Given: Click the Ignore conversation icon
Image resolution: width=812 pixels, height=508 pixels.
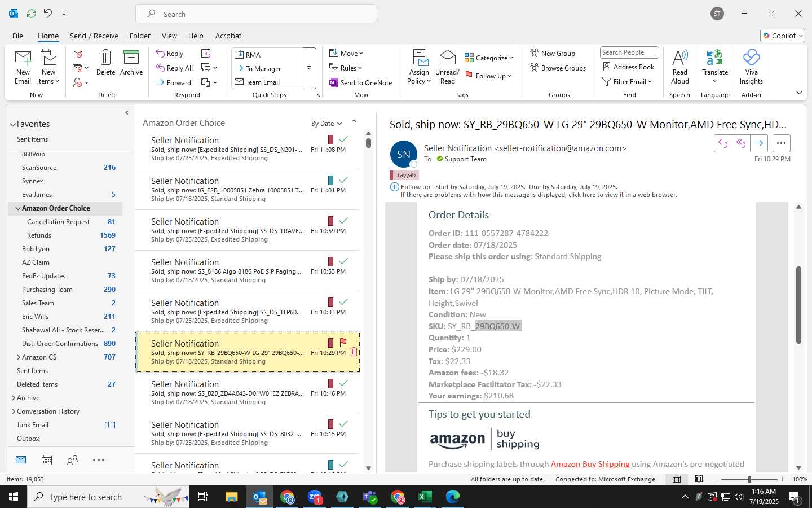Looking at the screenshot, I should coord(77,53).
